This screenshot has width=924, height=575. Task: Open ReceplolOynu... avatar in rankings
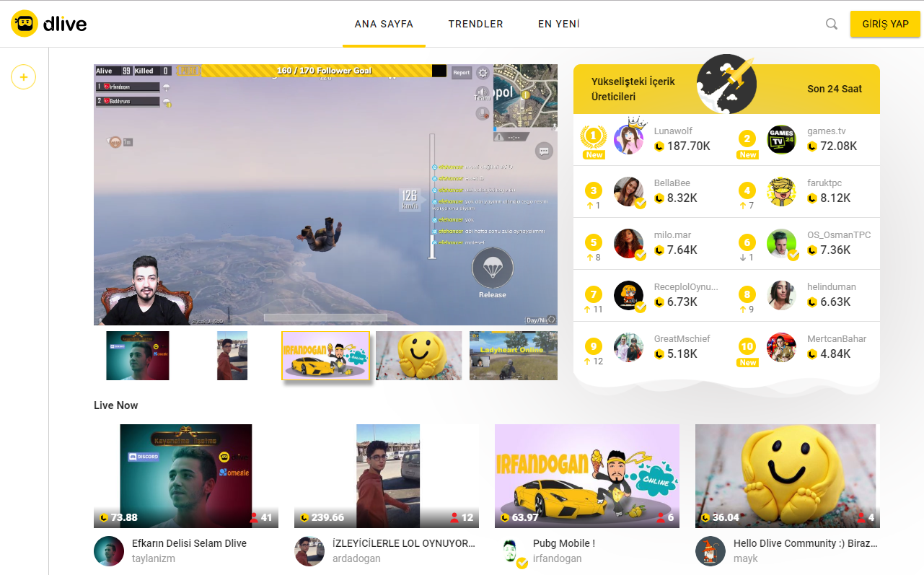(x=629, y=296)
